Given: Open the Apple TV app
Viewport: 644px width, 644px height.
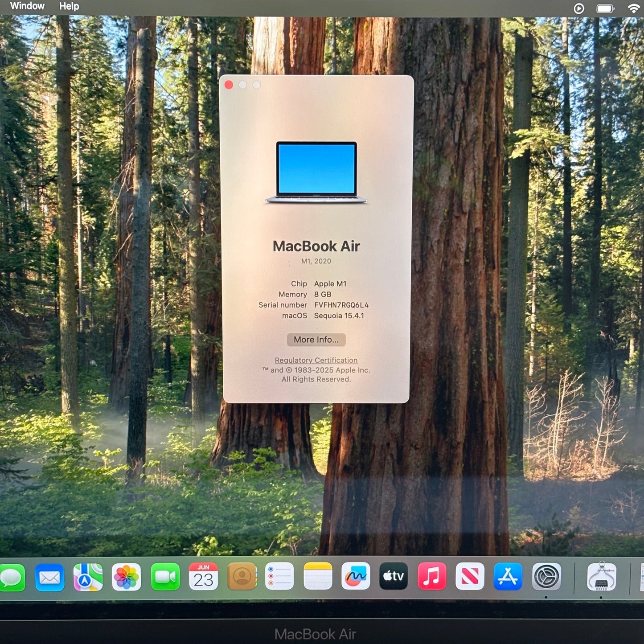Looking at the screenshot, I should [x=394, y=576].
